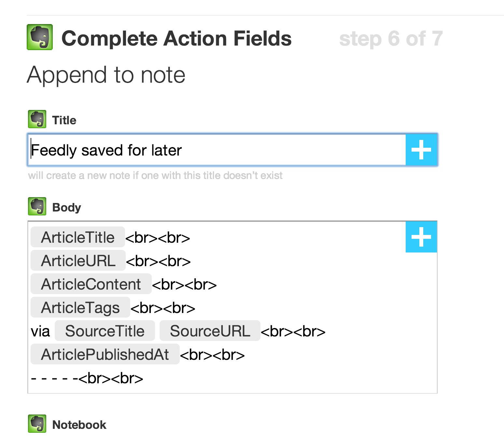Click the Evernote icon next to Body

click(37, 206)
